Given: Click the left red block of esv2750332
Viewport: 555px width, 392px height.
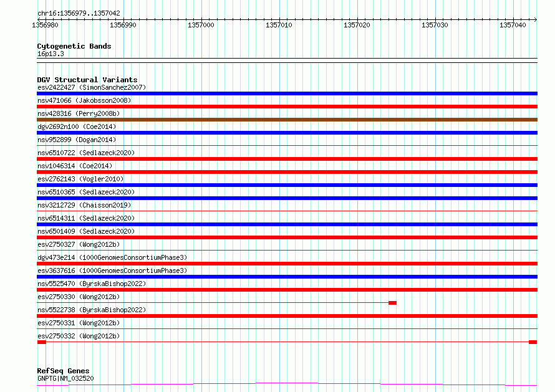Looking at the screenshot, I should click(41, 342).
